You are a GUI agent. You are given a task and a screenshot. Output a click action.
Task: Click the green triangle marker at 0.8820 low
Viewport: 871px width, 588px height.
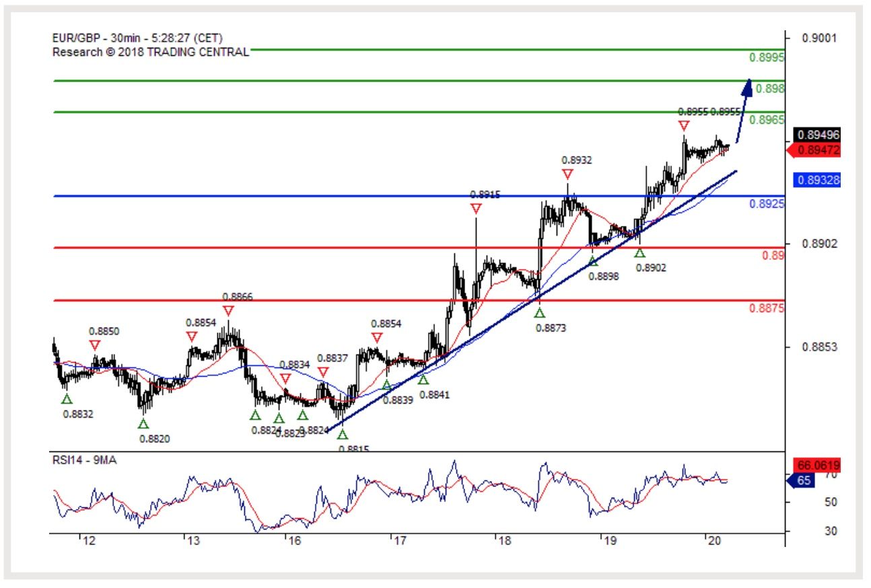[x=143, y=424]
